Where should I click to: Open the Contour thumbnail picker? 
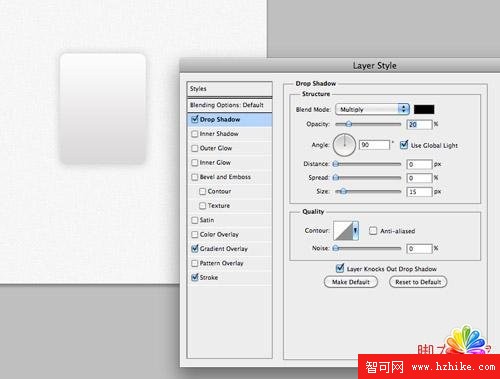coord(343,231)
